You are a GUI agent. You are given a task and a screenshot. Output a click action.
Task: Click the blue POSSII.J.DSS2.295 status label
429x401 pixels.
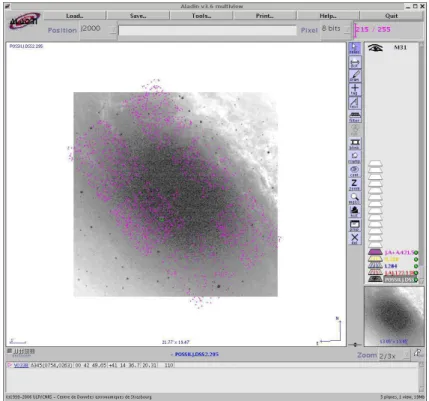[197, 354]
